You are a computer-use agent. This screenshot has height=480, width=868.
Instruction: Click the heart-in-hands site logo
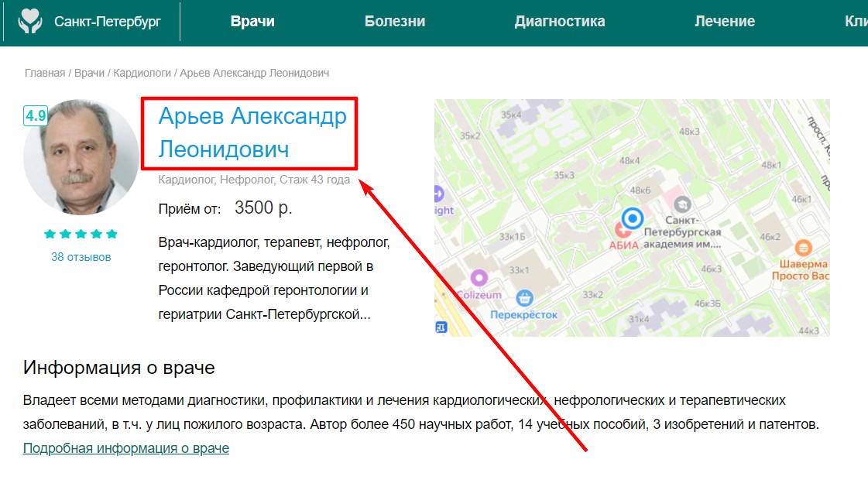click(x=31, y=21)
